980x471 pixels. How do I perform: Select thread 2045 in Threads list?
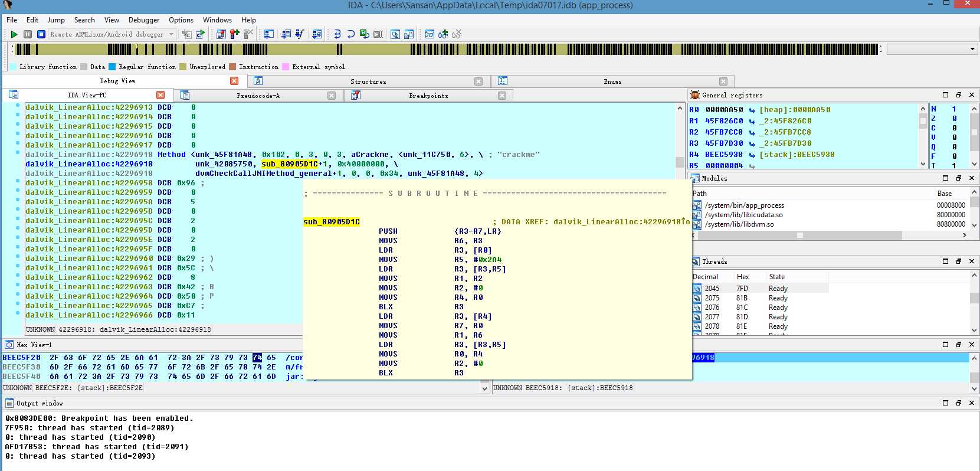(x=760, y=289)
